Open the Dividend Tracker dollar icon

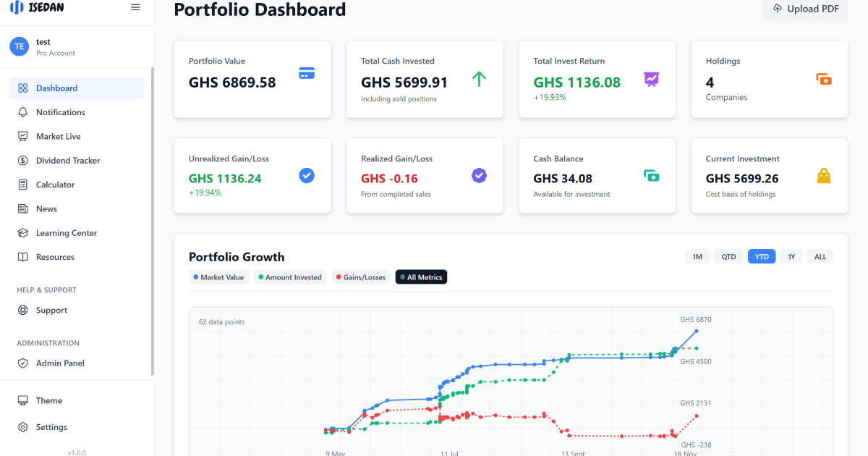(23, 160)
